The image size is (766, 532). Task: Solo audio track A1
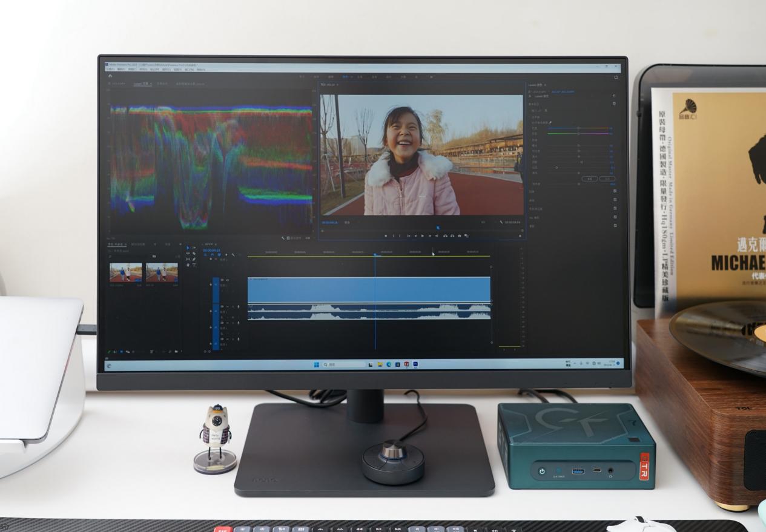tap(233, 307)
